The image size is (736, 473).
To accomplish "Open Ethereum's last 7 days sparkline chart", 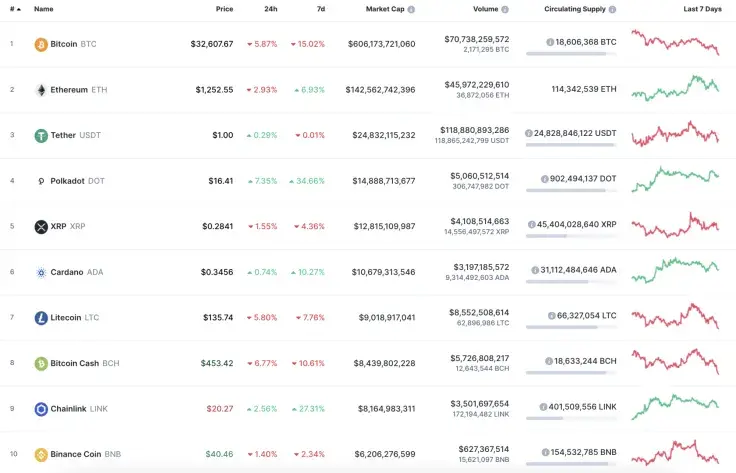I will [675, 88].
